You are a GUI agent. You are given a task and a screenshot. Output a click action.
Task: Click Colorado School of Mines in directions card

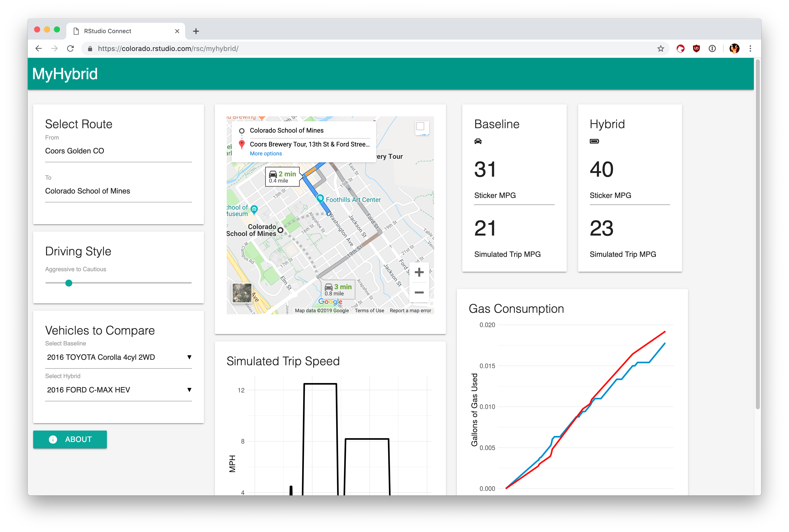(286, 131)
